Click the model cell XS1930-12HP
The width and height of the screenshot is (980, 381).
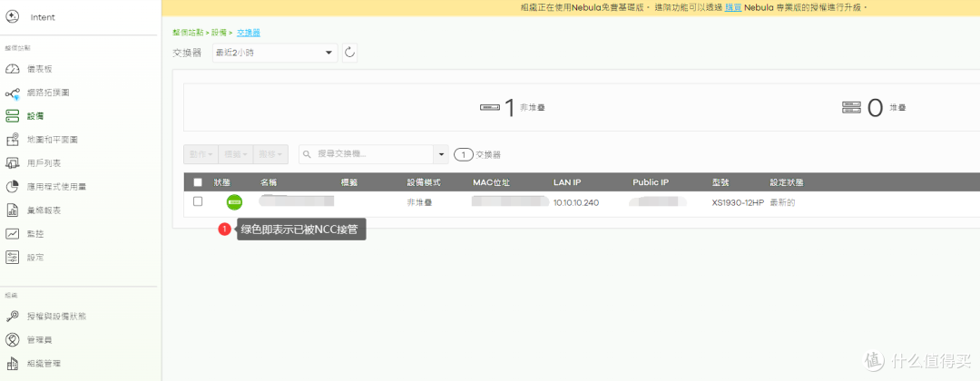[738, 203]
